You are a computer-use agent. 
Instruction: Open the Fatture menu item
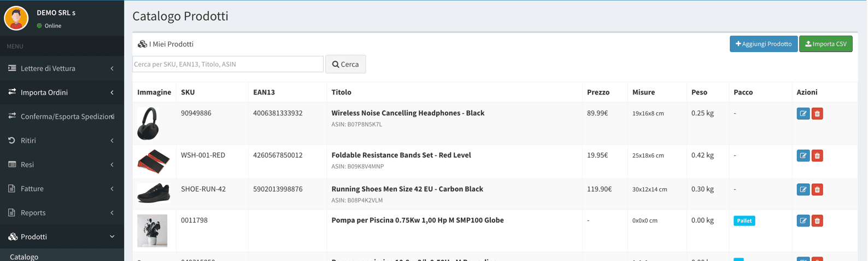tap(62, 189)
